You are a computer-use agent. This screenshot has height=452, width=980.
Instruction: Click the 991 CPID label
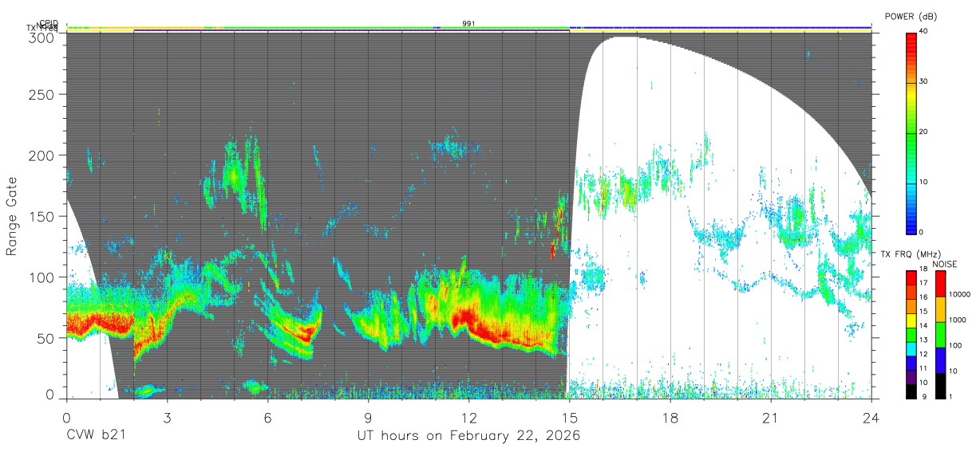coord(469,23)
